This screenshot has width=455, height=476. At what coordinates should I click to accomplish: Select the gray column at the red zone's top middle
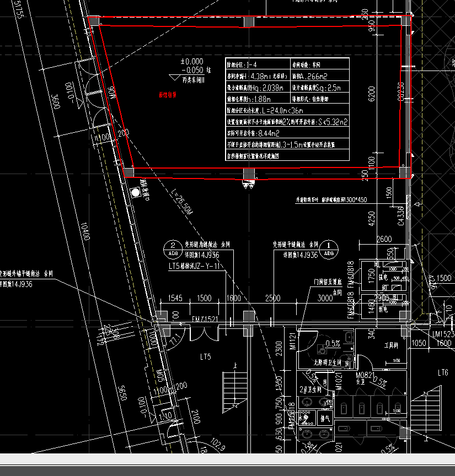pyautogui.click(x=249, y=21)
